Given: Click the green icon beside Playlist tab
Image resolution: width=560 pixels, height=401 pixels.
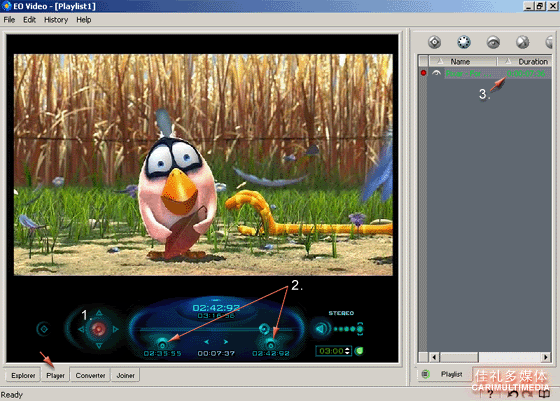Looking at the screenshot, I should click(425, 374).
